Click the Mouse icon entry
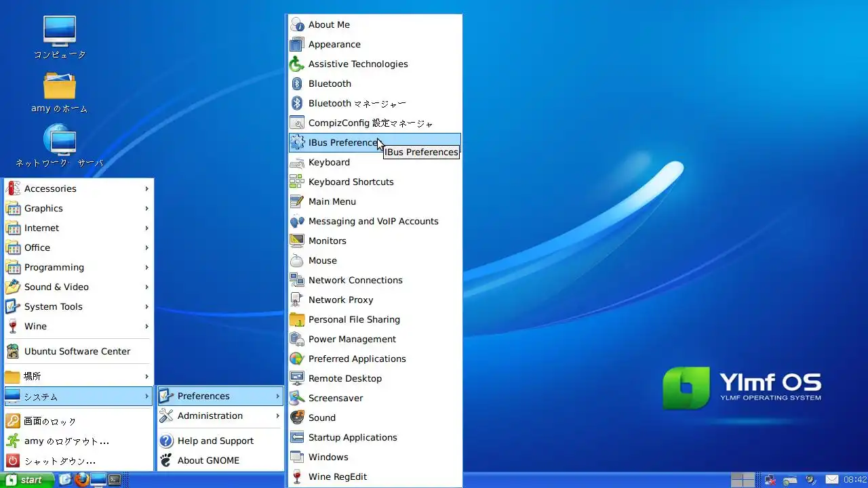868x488 pixels. coord(297,260)
